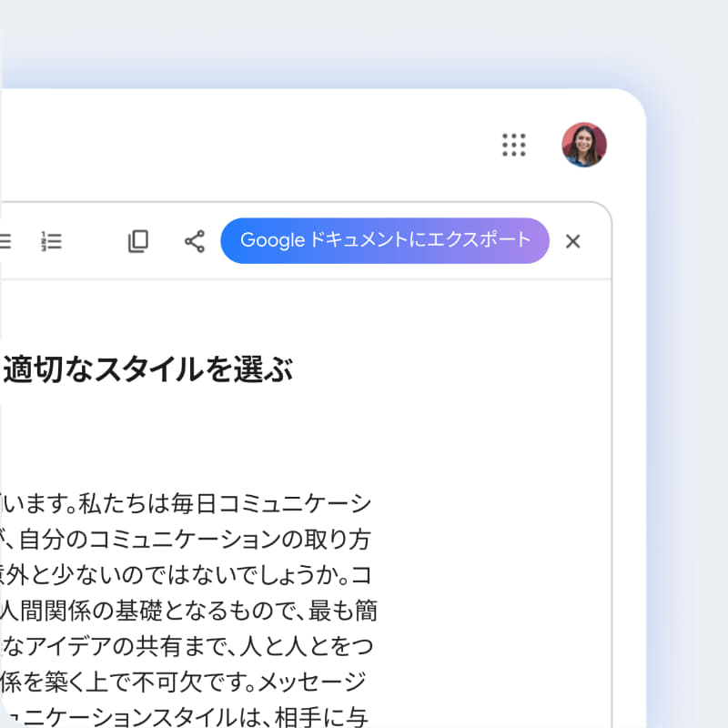This screenshot has width=728, height=728.
Task: Click the share network icon in the toolbar
Action: coord(193,241)
